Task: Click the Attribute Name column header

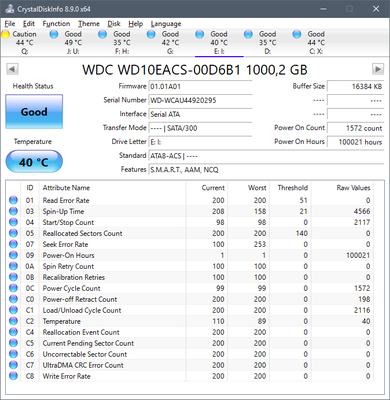Action: 66,188
